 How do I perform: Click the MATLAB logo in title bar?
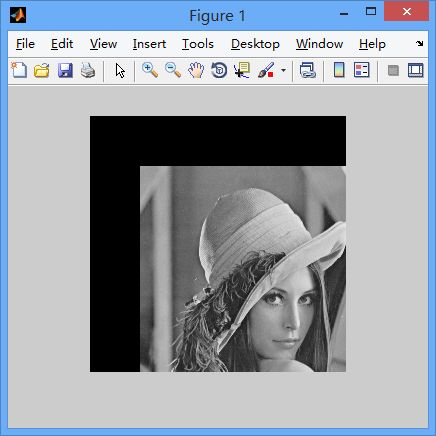point(18,15)
